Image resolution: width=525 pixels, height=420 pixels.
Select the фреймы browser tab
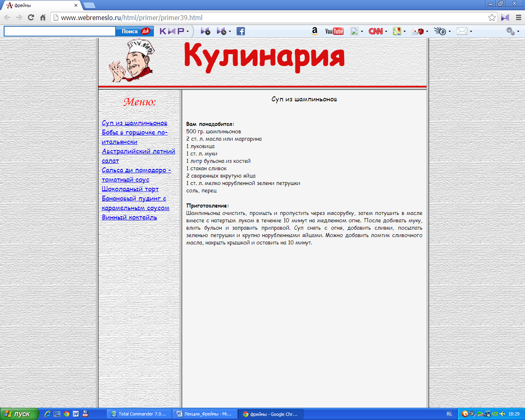coord(41,5)
